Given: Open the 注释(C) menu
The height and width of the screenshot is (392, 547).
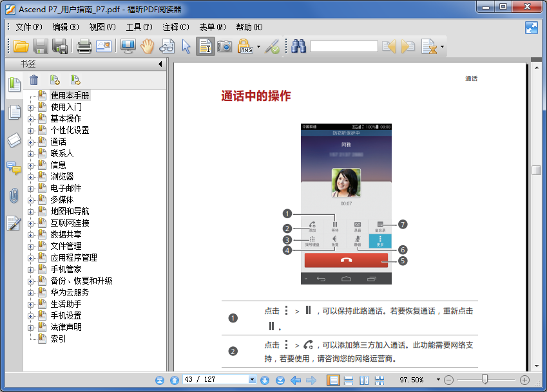Looking at the screenshot, I should [x=176, y=27].
